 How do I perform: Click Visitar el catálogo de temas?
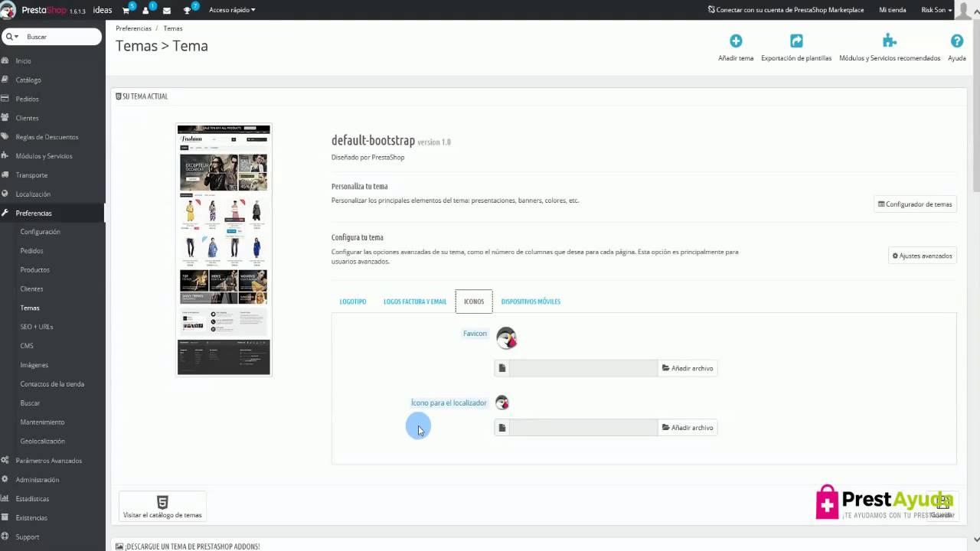(x=162, y=507)
